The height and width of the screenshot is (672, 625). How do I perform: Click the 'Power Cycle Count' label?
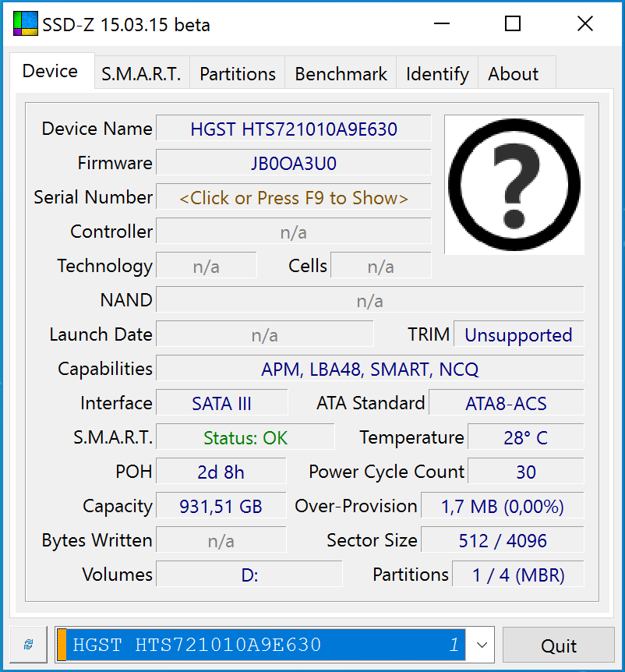pyautogui.click(x=387, y=472)
